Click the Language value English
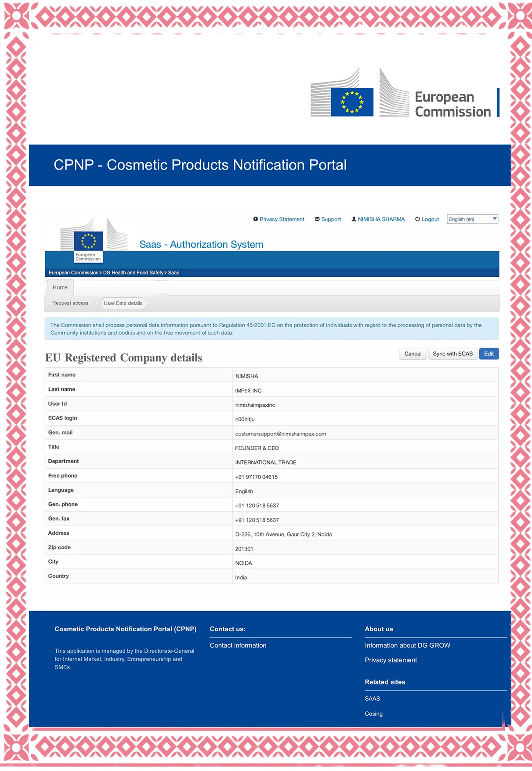 click(244, 491)
